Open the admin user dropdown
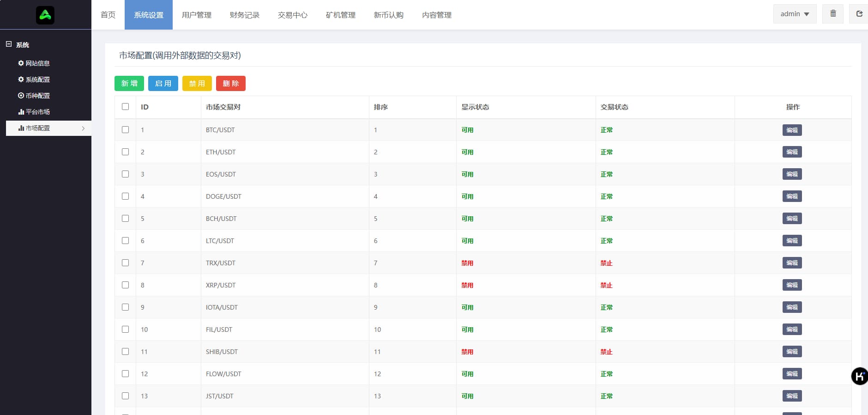This screenshot has height=415, width=868. tap(795, 14)
